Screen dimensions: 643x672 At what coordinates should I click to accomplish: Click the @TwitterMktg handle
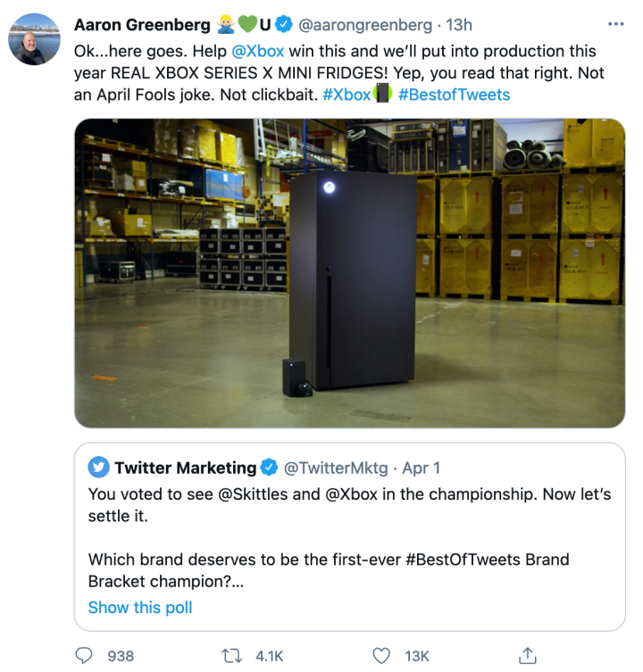[x=335, y=468]
